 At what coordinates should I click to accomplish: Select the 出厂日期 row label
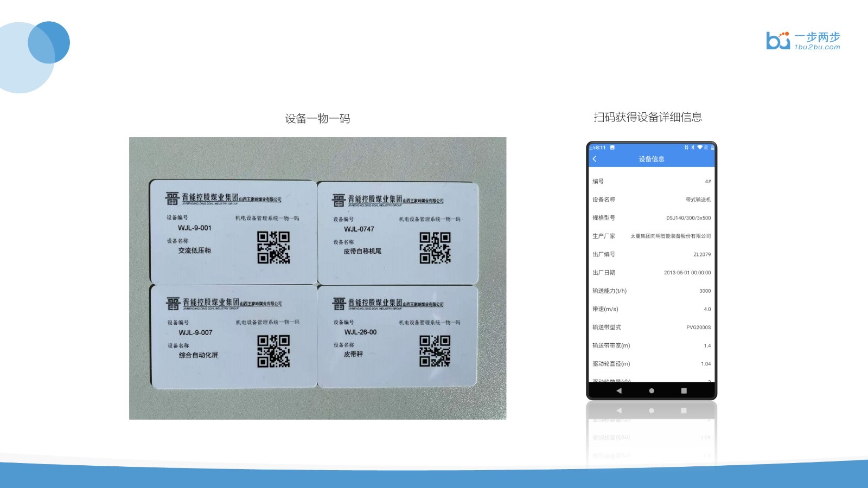click(604, 273)
